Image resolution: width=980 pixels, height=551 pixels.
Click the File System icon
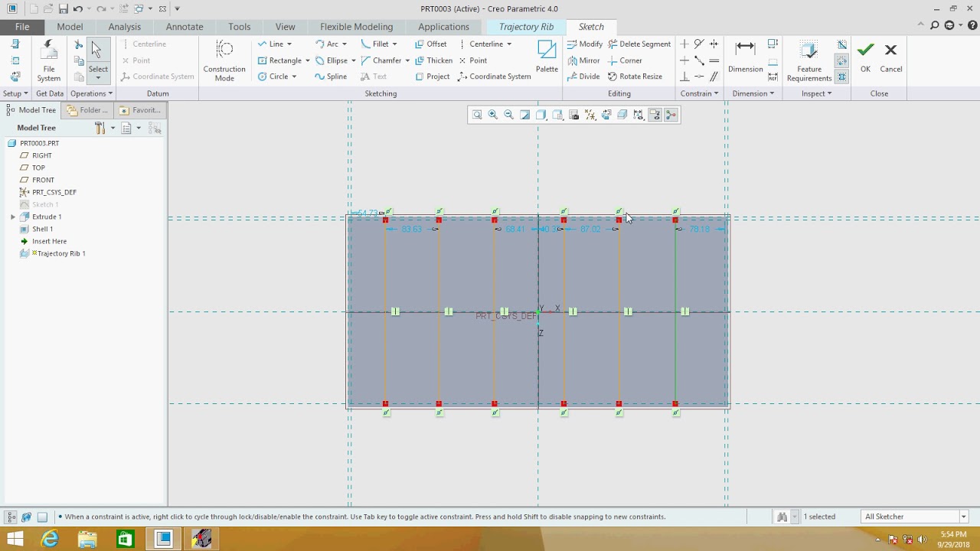[x=48, y=61]
